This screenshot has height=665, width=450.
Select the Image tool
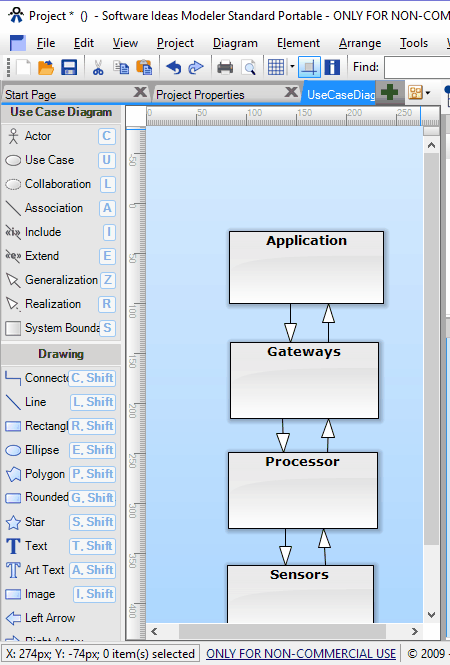point(60,594)
